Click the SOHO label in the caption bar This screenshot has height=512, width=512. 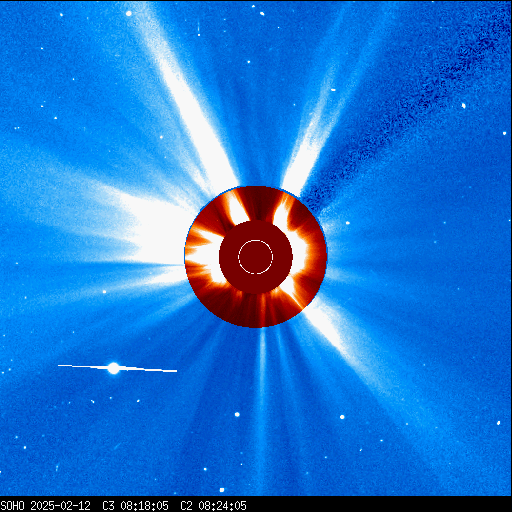click(12, 506)
